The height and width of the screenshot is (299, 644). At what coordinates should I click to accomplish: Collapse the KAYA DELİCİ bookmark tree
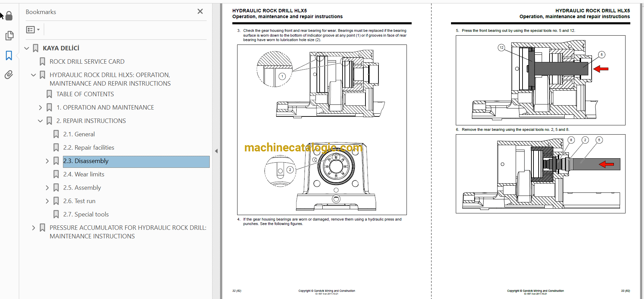[27, 48]
